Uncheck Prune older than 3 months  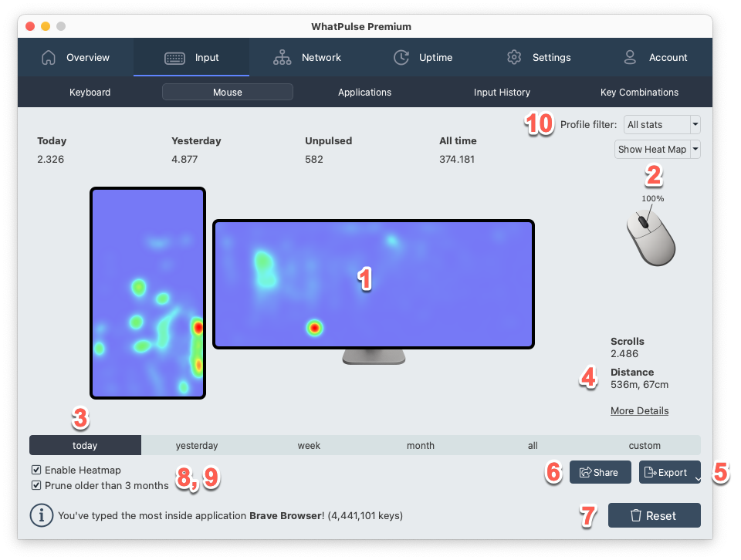[36, 486]
